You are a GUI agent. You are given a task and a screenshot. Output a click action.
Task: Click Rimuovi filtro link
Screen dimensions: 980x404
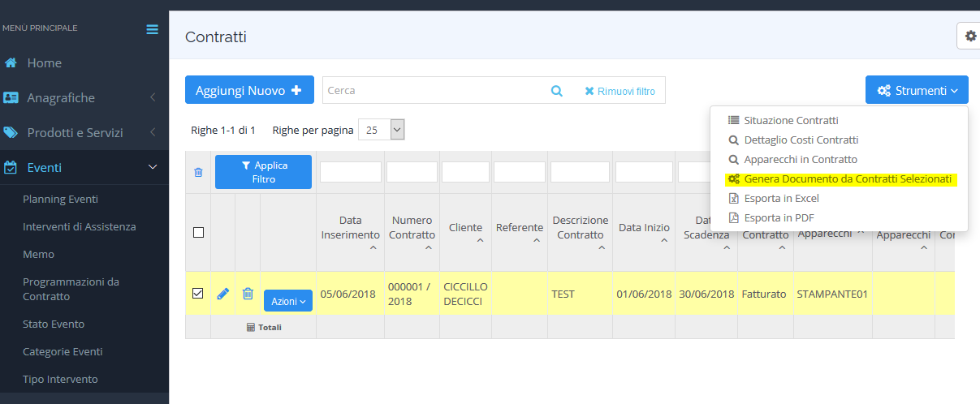[x=620, y=91]
